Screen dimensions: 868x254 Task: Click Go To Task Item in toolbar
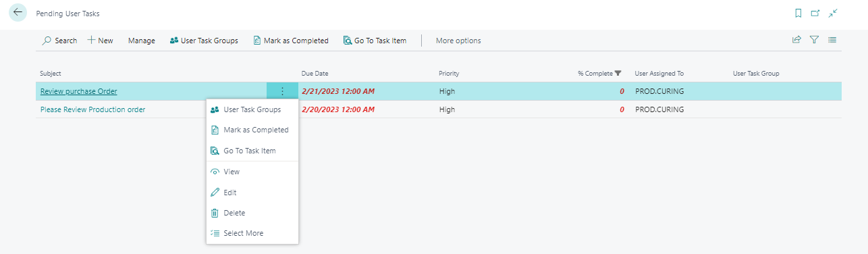coord(375,41)
